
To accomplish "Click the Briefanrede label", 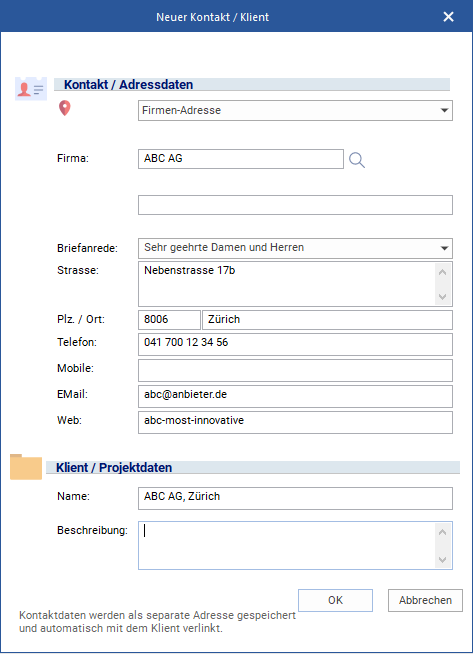I will click(88, 248).
